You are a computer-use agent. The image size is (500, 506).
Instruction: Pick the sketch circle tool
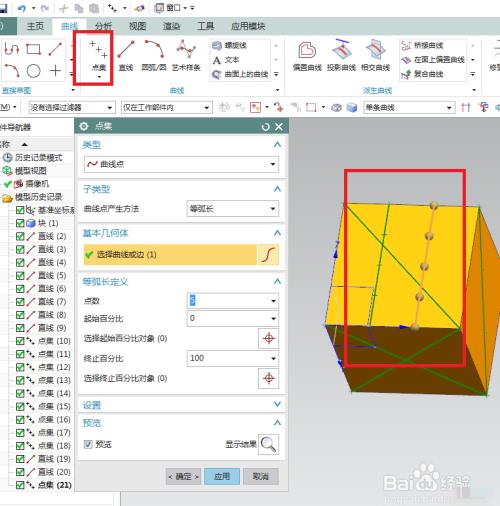pyautogui.click(x=33, y=71)
